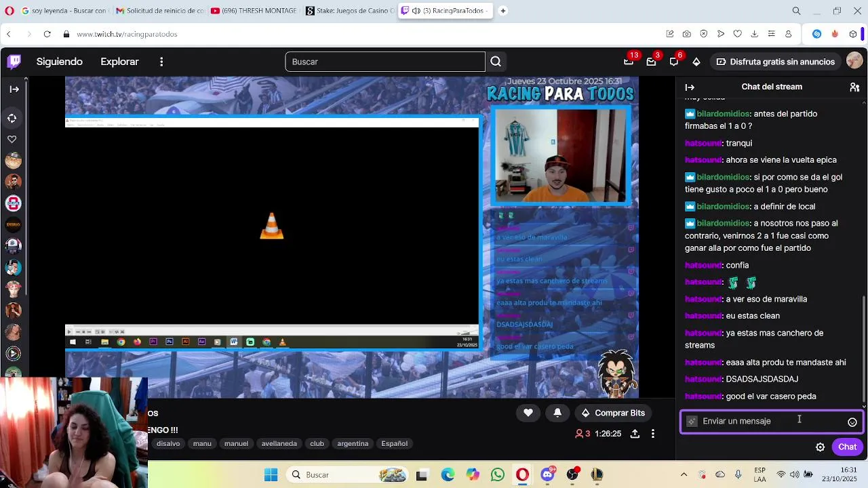Click the ad blocker shield icon
868x488 pixels.
point(704,34)
